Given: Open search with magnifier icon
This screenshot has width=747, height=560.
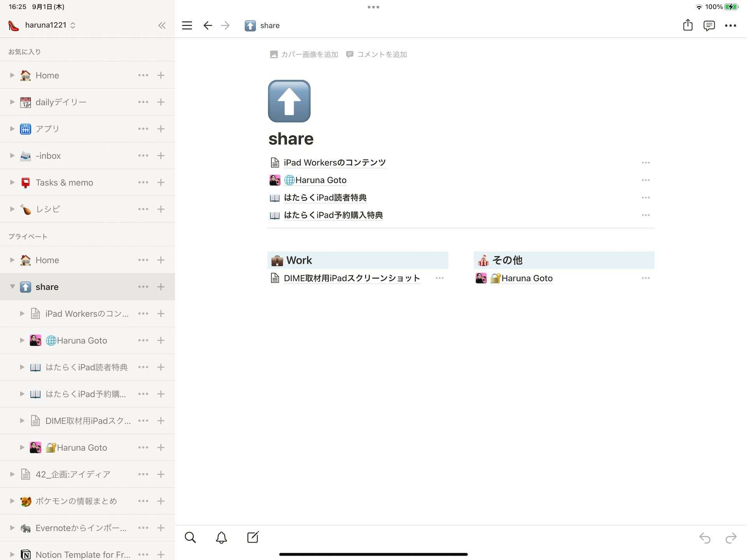Looking at the screenshot, I should click(x=190, y=537).
